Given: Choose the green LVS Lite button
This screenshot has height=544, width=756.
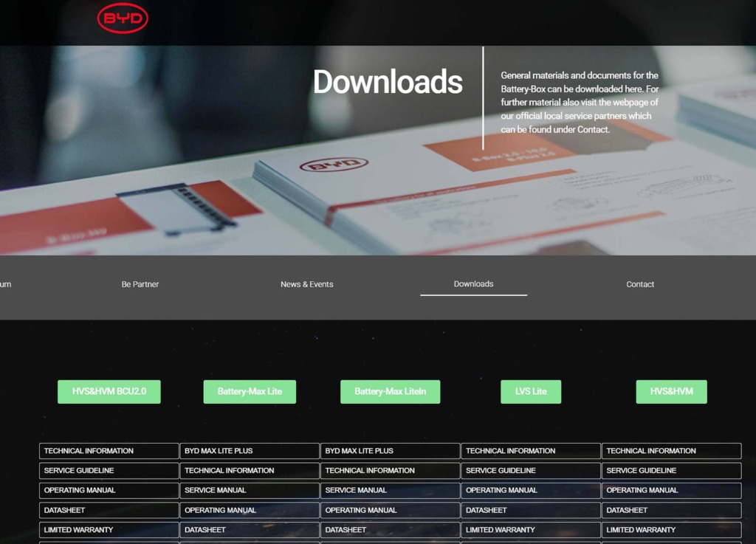Looking at the screenshot, I should click(531, 392).
